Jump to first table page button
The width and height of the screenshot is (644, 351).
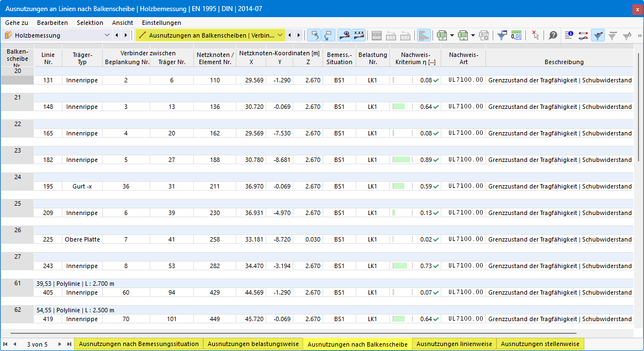[6, 344]
